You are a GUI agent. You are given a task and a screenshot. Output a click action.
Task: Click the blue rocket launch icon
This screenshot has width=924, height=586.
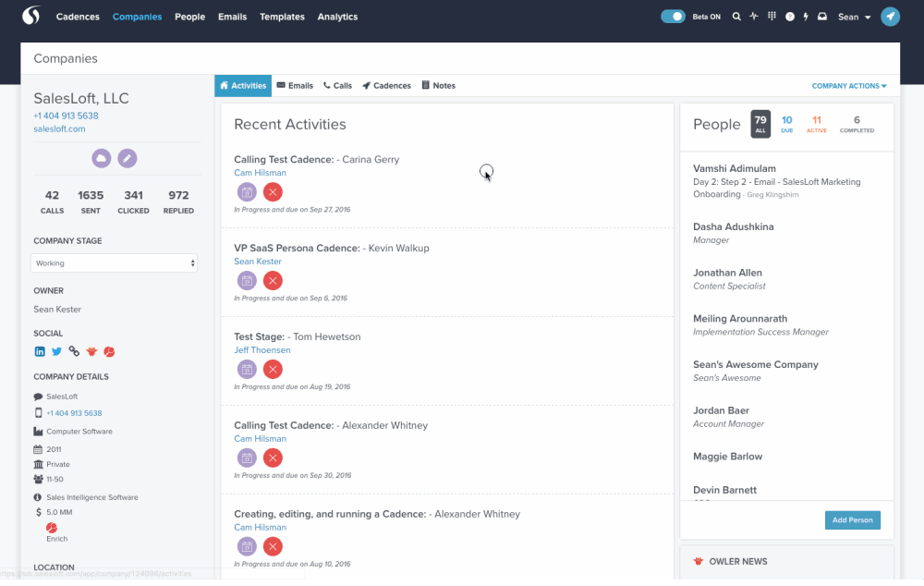890,17
